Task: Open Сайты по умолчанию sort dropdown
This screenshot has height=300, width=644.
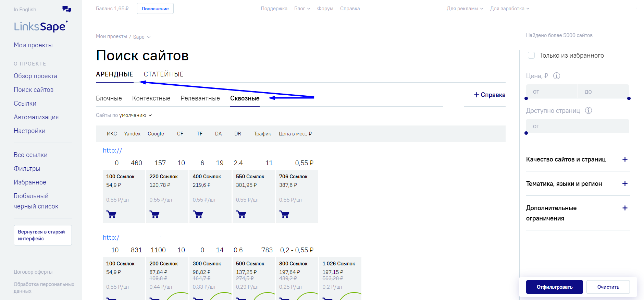Action: click(x=124, y=115)
